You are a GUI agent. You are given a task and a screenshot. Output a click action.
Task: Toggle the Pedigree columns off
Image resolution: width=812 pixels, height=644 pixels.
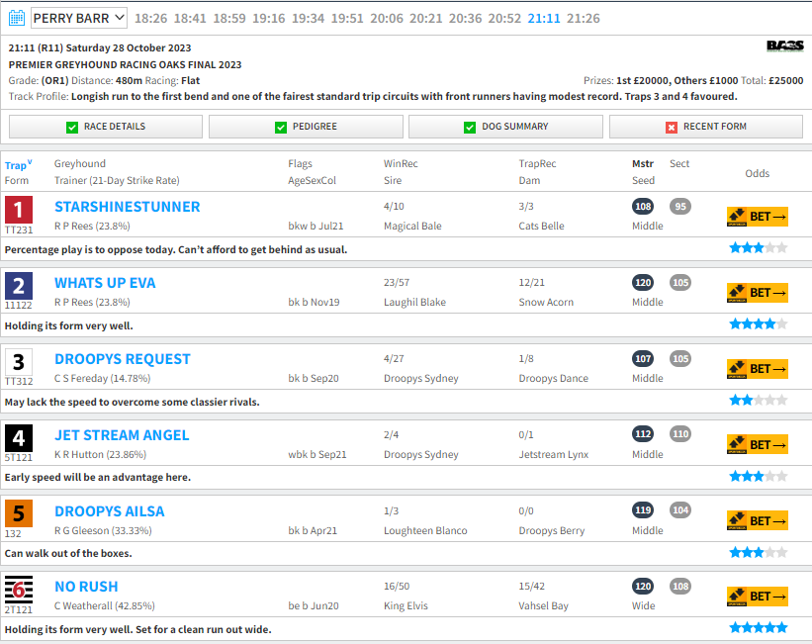tap(306, 127)
